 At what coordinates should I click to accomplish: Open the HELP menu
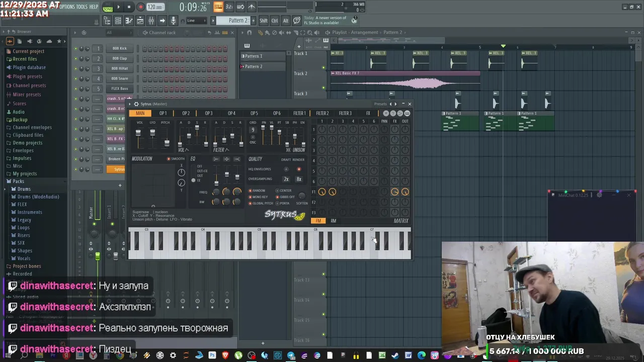coord(94,7)
